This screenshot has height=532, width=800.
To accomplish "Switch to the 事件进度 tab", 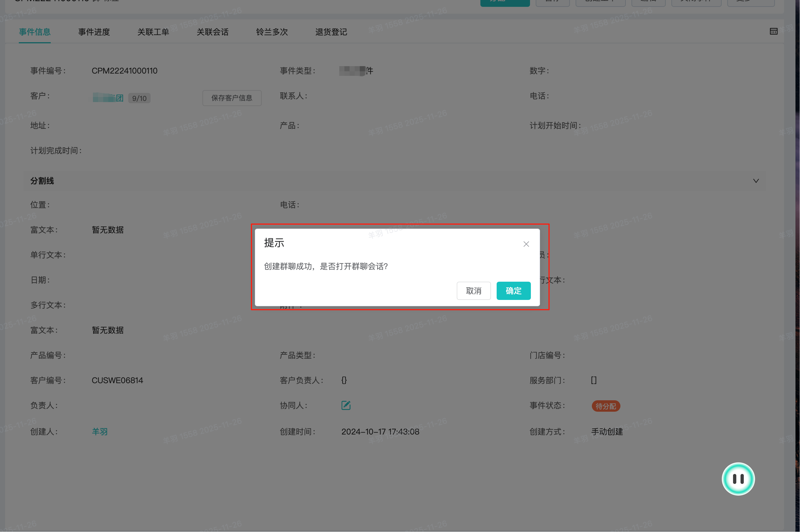I will 94,32.
